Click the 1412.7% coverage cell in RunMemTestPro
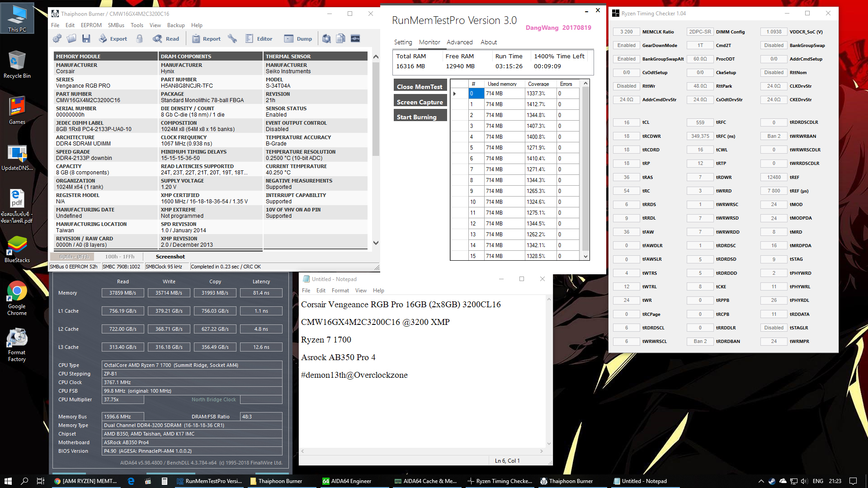868x488 pixels. pos(541,104)
